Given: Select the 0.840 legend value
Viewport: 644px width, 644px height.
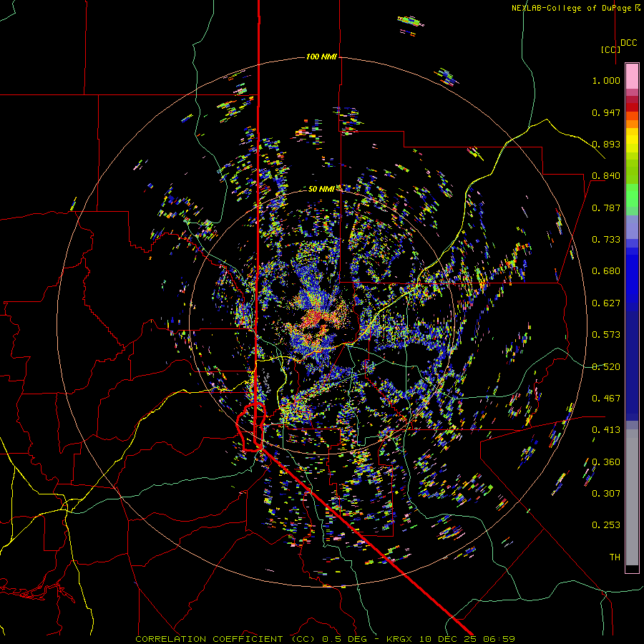Looking at the screenshot, I should click(x=606, y=176).
